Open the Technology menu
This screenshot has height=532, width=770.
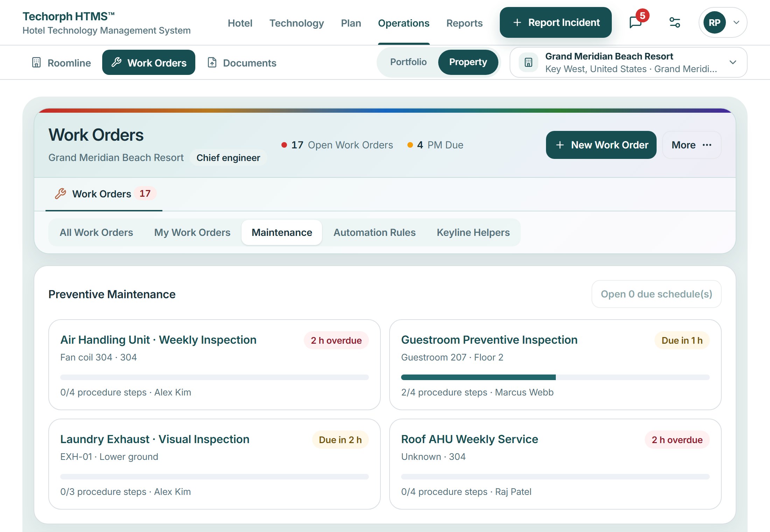pyautogui.click(x=296, y=23)
